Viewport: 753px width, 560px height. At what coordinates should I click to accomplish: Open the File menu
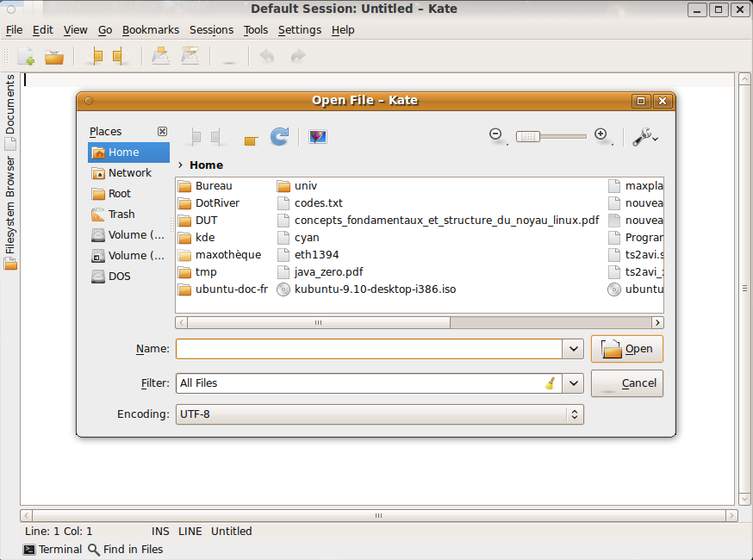15,30
